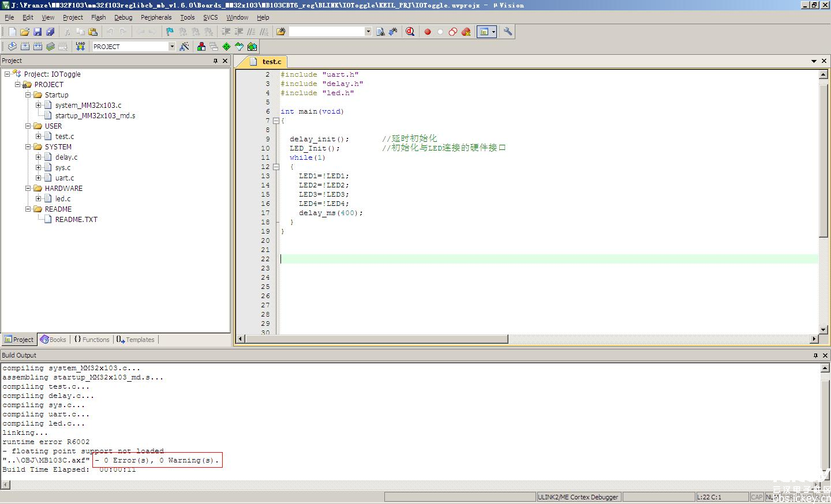Switch to the Books tab
The height and width of the screenshot is (504, 831).
[53, 340]
